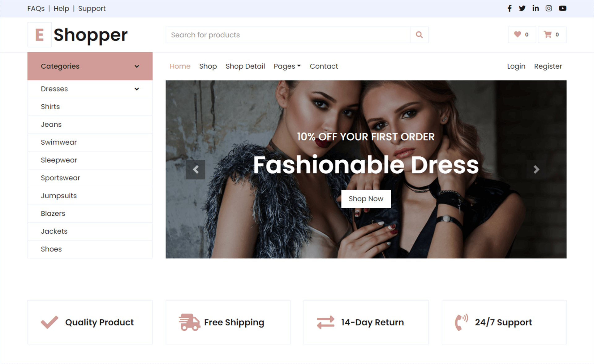Image resolution: width=594 pixels, height=364 pixels.
Task: Select the Contact navigation tab
Action: pos(323,66)
